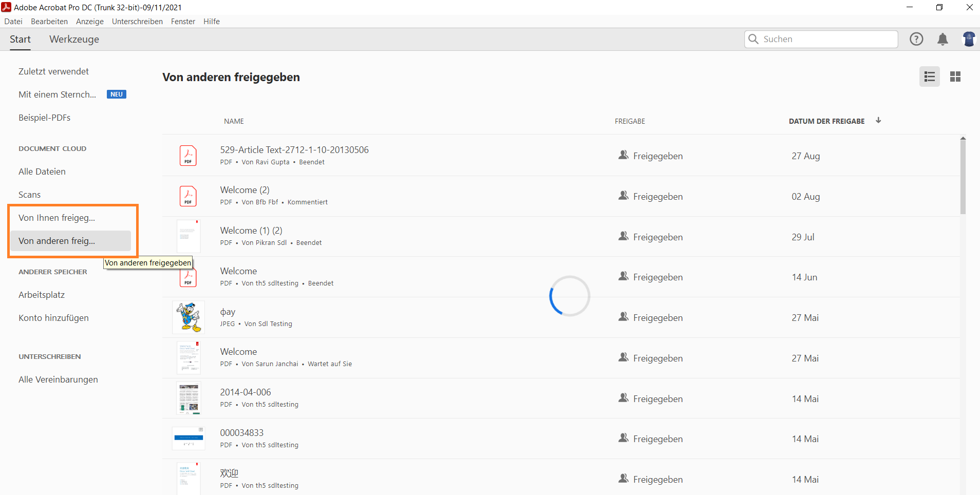Open Zuletzt verwendet in sidebar
980x495 pixels.
53,71
